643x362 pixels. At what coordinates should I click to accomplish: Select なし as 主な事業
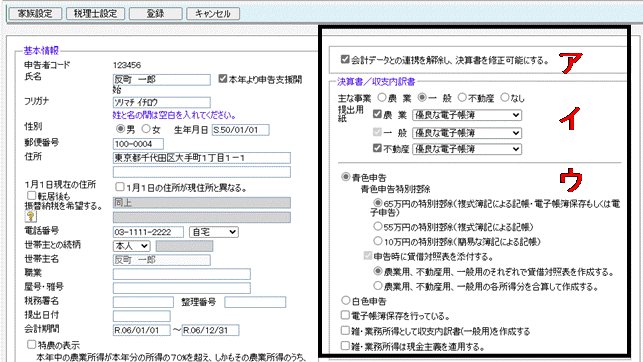tap(505, 97)
